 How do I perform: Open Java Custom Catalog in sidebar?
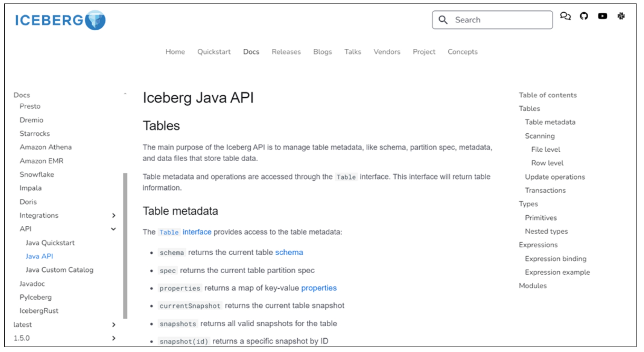click(59, 270)
